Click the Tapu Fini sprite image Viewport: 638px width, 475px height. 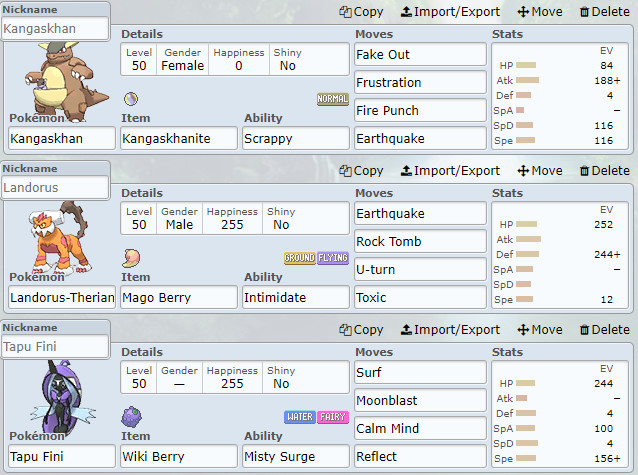(x=63, y=397)
